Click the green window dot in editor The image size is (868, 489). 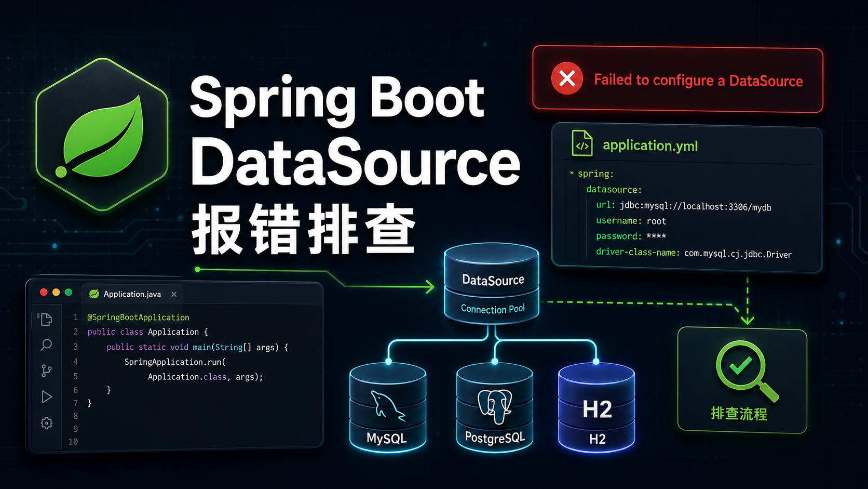point(69,293)
